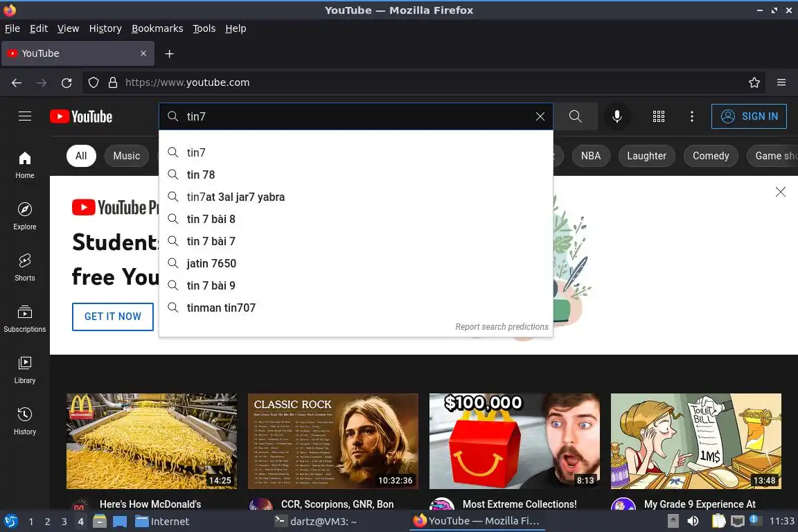This screenshot has height=532, width=798.
Task: Choose the 'tin 7 bài 7' suggestion
Action: pos(356,241)
